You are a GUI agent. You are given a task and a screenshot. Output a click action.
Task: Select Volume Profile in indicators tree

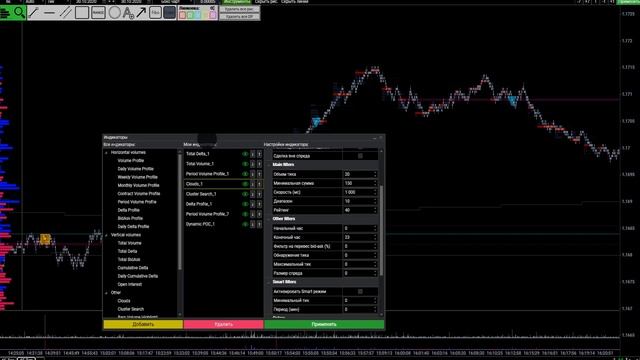click(131, 161)
